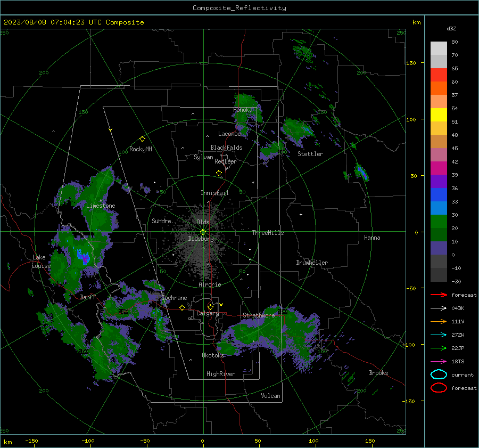The image size is (479, 448).
Task: Click the Lacombe map label
Action: click(229, 134)
